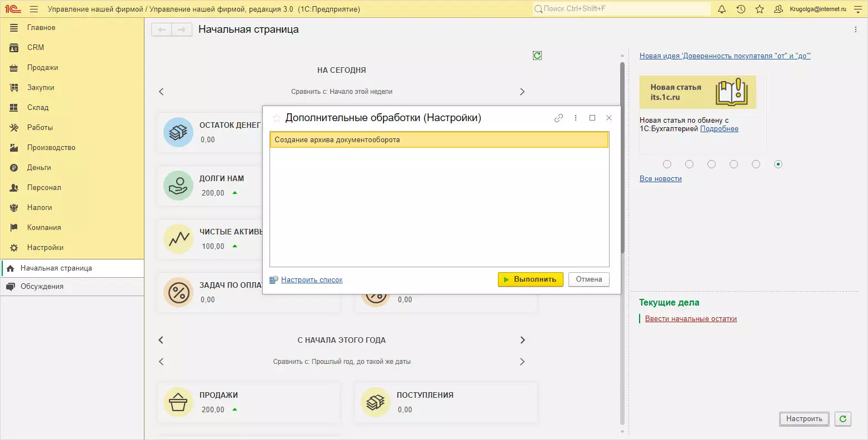Open the Главное section
The width and height of the screenshot is (868, 440).
point(72,28)
